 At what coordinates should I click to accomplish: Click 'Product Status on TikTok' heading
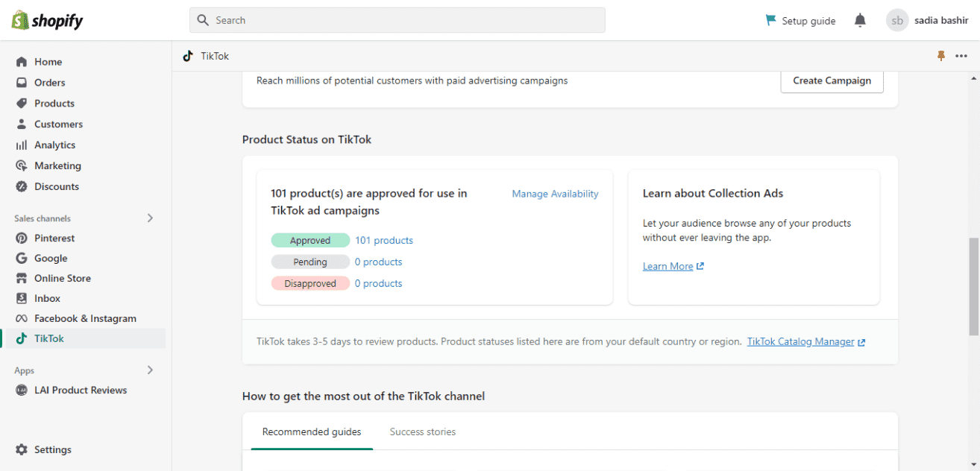307,139
